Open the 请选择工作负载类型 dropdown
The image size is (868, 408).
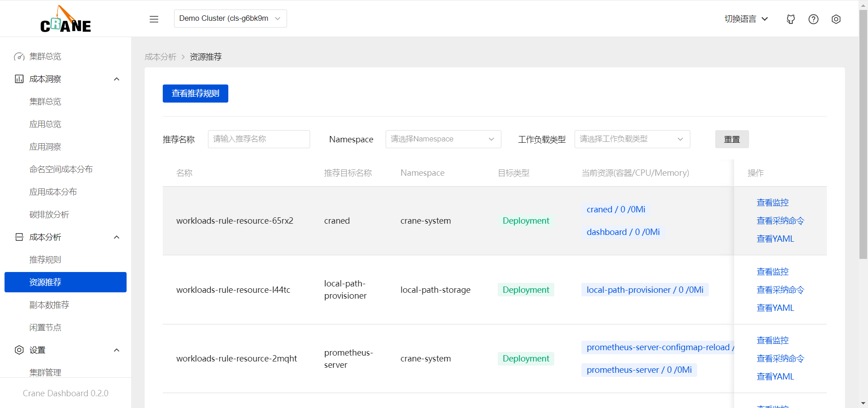632,139
